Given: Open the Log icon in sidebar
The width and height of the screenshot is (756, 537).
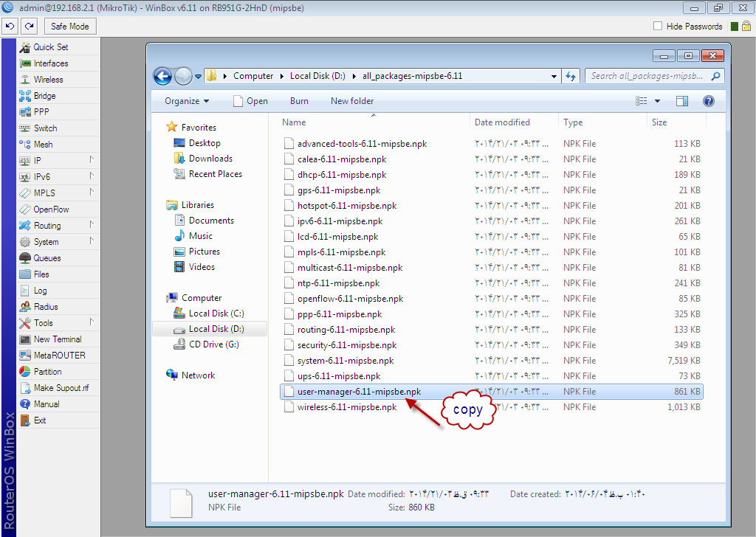Looking at the screenshot, I should point(25,291).
